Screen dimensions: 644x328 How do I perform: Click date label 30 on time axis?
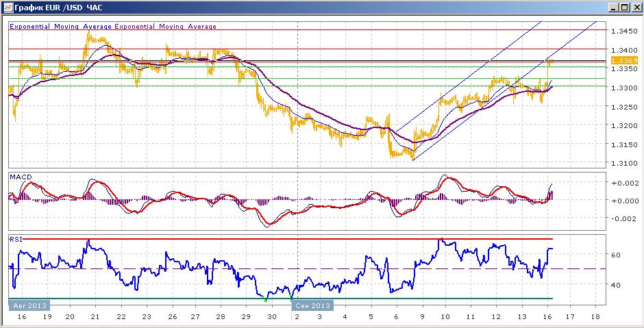[x=271, y=317]
